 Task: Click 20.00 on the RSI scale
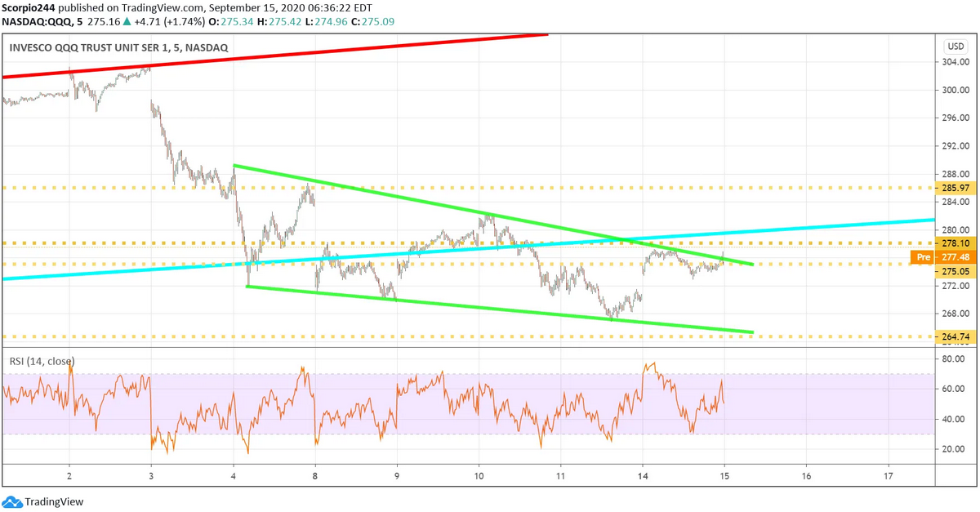[x=954, y=449]
